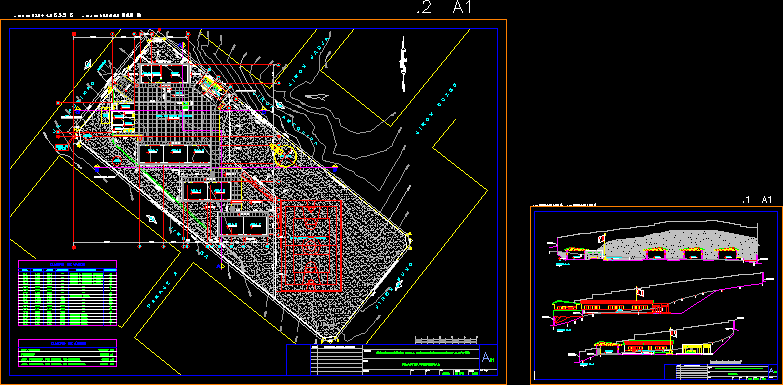
Task: Click the .1 A1 sheet label
Action: [758, 200]
